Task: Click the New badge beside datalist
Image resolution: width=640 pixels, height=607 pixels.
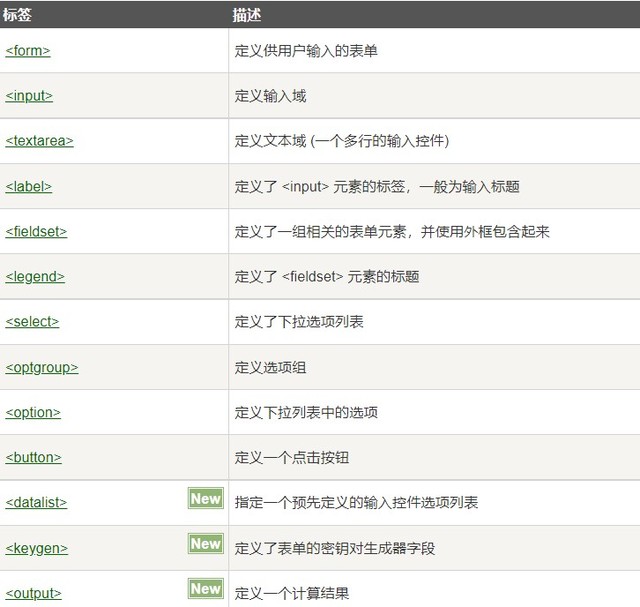Action: tap(205, 499)
